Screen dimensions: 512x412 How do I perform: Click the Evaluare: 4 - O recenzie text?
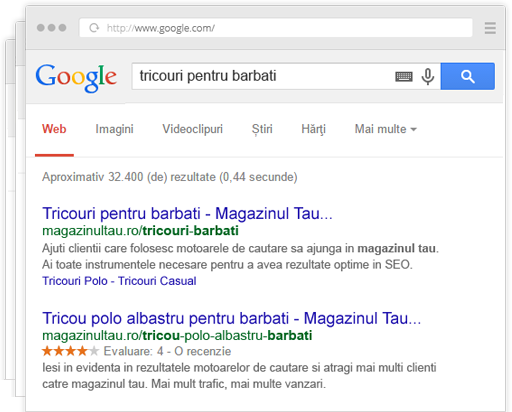(167, 351)
